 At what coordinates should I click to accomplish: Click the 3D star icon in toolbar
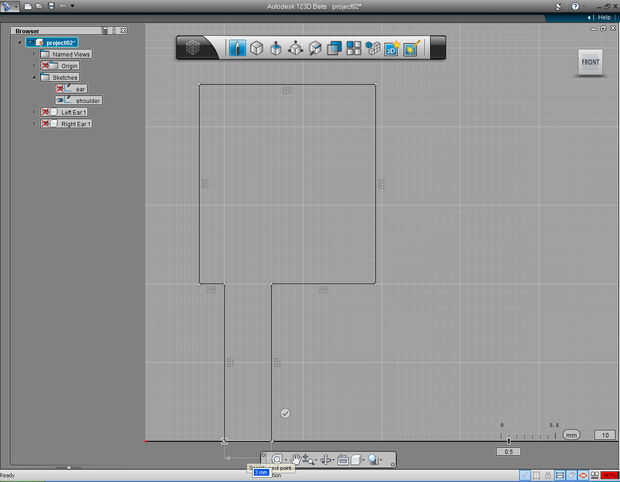point(392,48)
